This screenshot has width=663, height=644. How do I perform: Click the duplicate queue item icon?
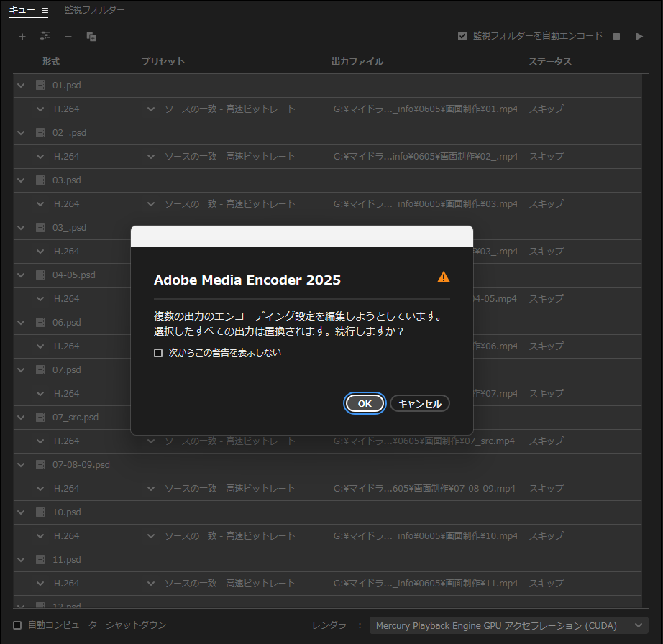click(x=91, y=37)
